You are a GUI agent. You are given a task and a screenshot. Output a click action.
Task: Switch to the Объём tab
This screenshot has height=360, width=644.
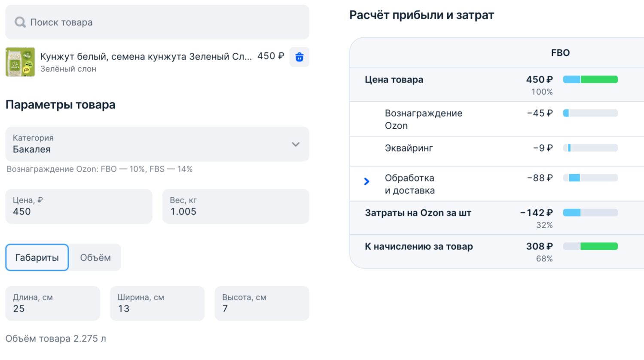[95, 257]
